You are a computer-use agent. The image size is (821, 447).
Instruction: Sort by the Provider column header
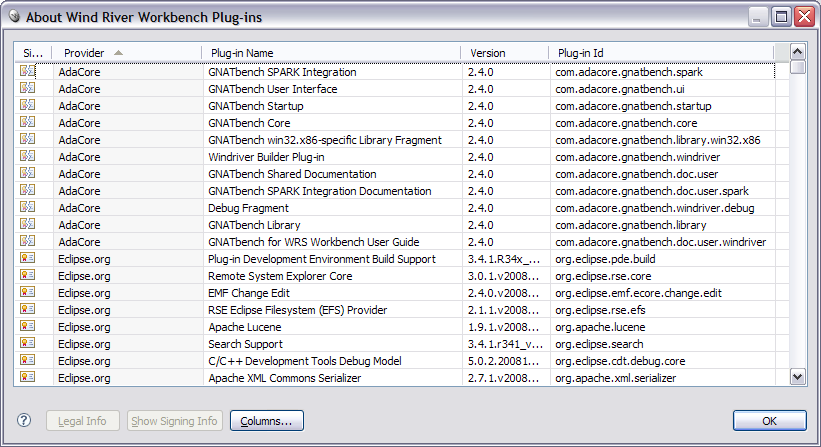(x=127, y=53)
